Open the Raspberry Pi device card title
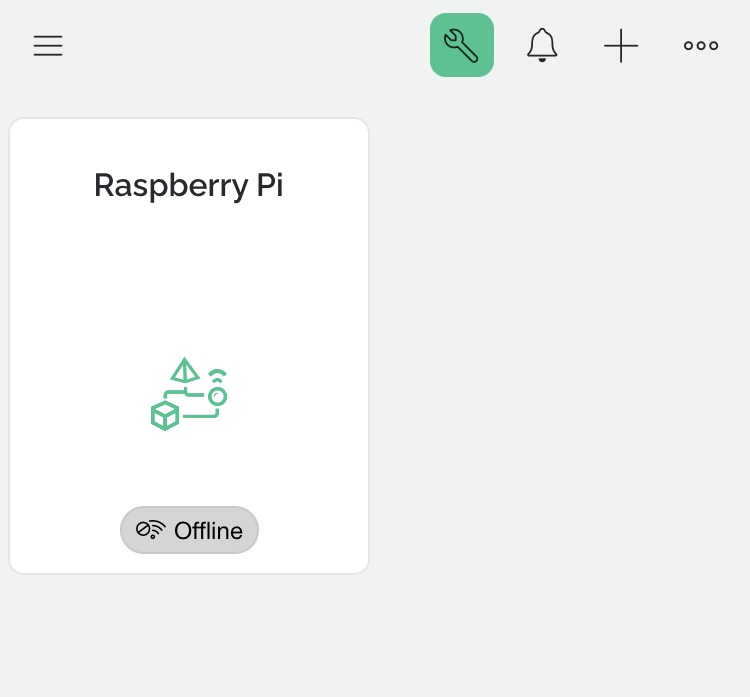Viewport: 750px width, 697px height. click(x=189, y=185)
